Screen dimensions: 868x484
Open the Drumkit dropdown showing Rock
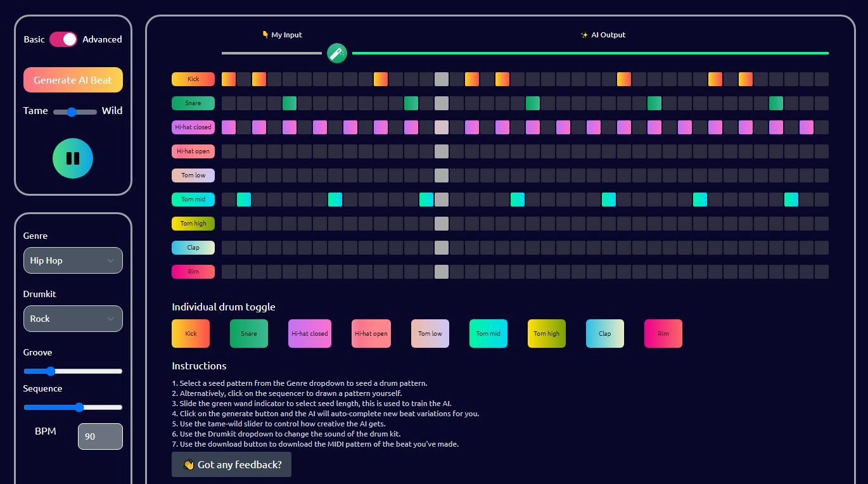(x=72, y=318)
